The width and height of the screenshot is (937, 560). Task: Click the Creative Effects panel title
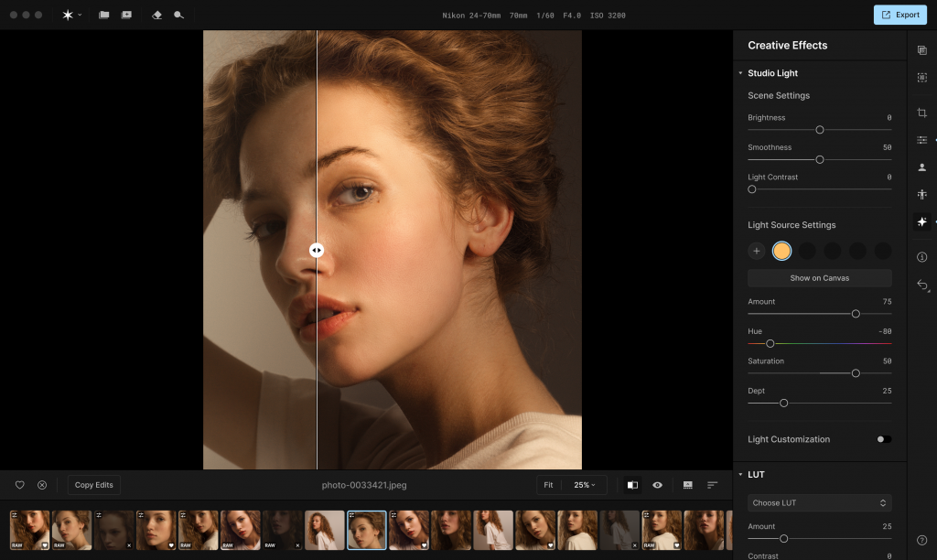tap(788, 46)
